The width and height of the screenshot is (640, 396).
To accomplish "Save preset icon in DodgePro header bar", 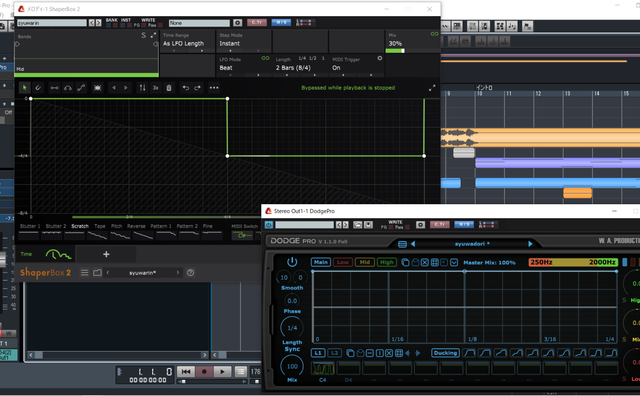I will [x=368, y=225].
